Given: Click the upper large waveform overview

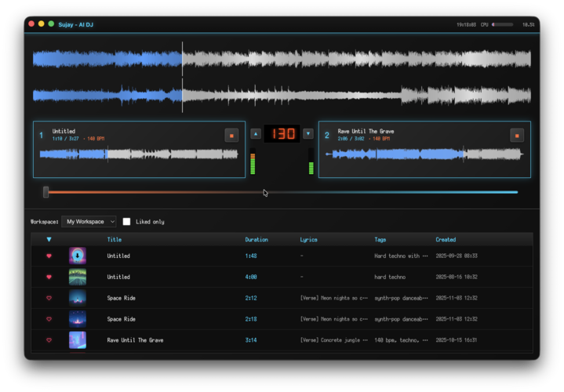Looking at the screenshot, I should 282,59.
